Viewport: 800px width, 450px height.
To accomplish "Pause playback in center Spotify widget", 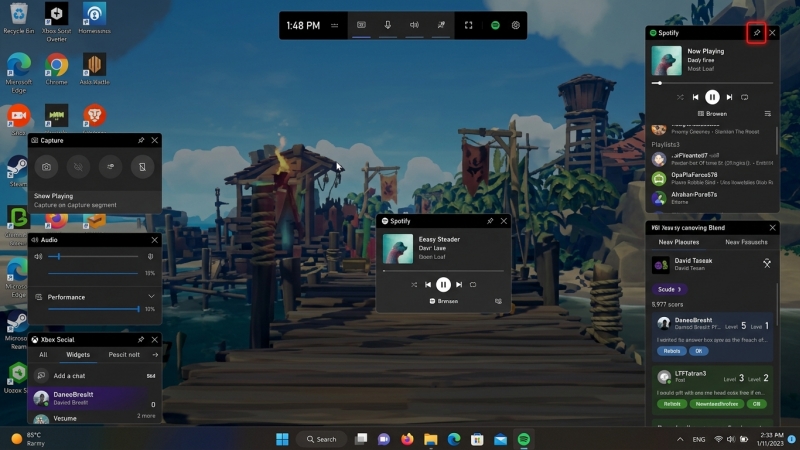I will point(443,285).
